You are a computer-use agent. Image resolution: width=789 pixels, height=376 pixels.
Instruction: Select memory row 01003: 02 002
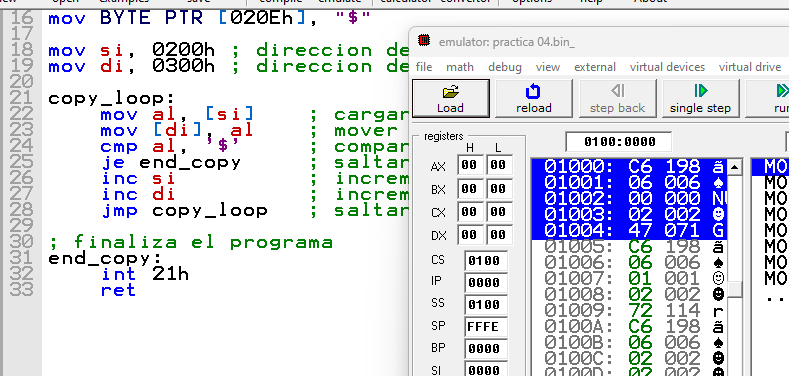click(629, 214)
